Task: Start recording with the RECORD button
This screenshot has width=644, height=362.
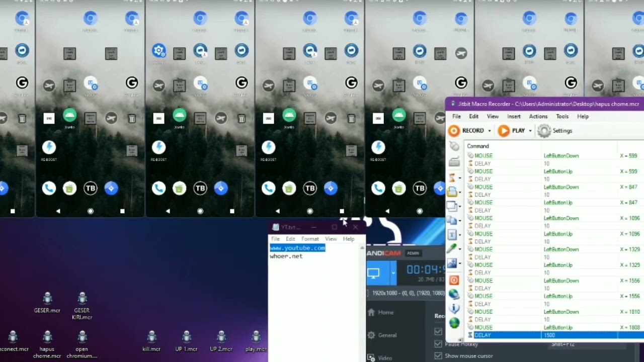Action: pos(466,131)
